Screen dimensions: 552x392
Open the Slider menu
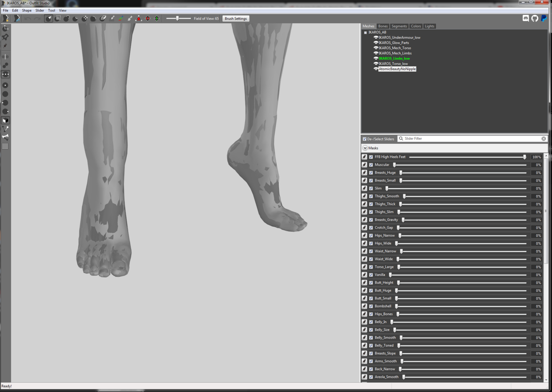point(40,11)
